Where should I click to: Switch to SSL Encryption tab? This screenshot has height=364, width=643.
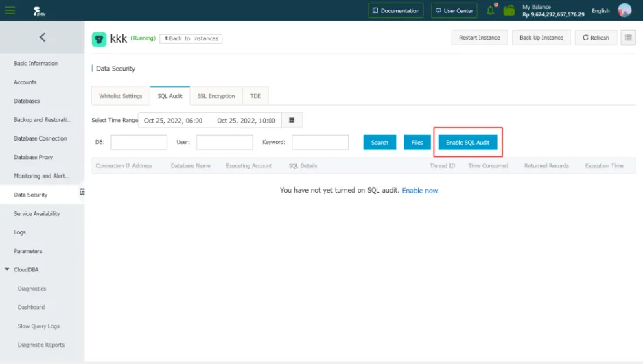coord(216,96)
